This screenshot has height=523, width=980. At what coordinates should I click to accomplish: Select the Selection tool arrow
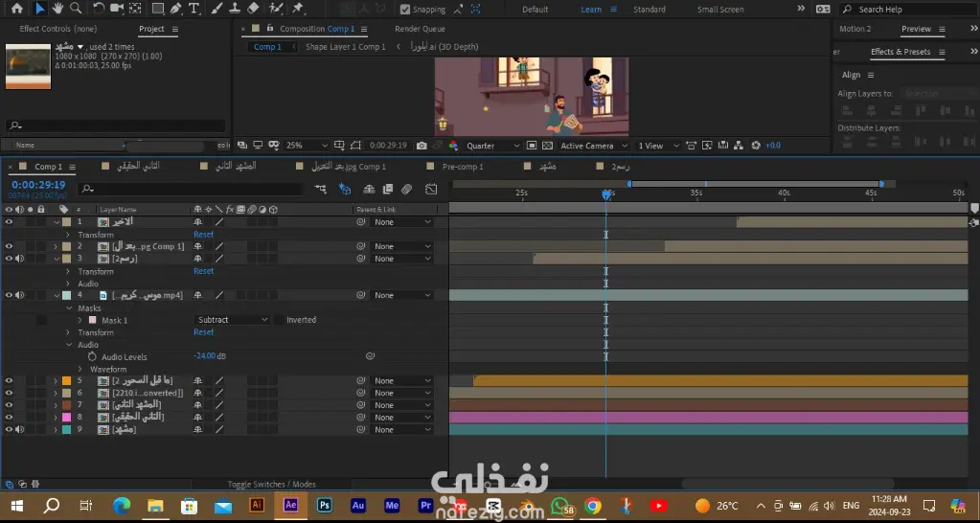click(39, 8)
